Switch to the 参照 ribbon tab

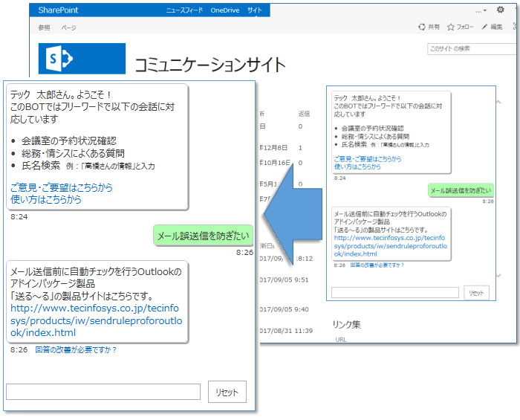point(44,28)
